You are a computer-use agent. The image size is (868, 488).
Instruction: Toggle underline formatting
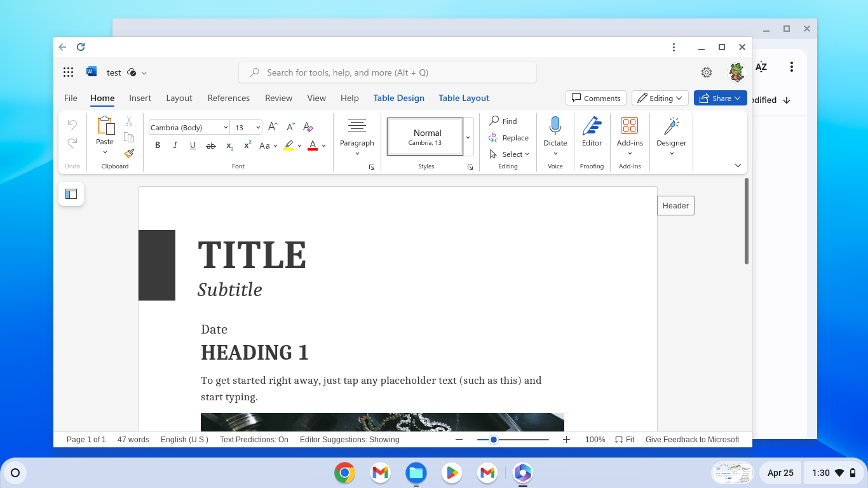193,146
